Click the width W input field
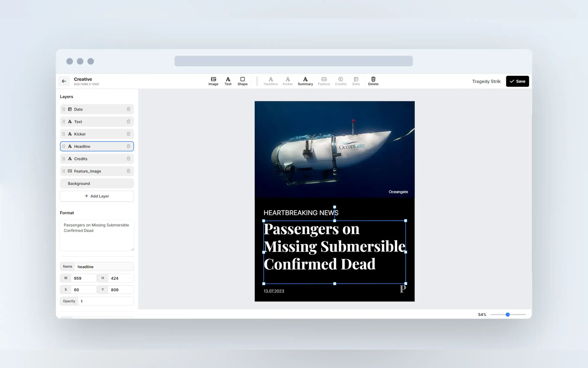The width and height of the screenshot is (588, 368). (x=84, y=278)
